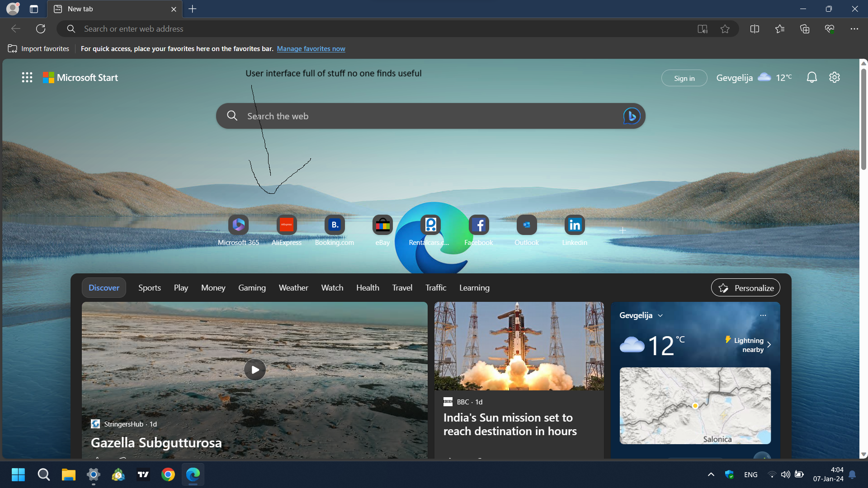The image size is (868, 488).
Task: Open the tab actions menu icon
Action: pyautogui.click(x=34, y=9)
